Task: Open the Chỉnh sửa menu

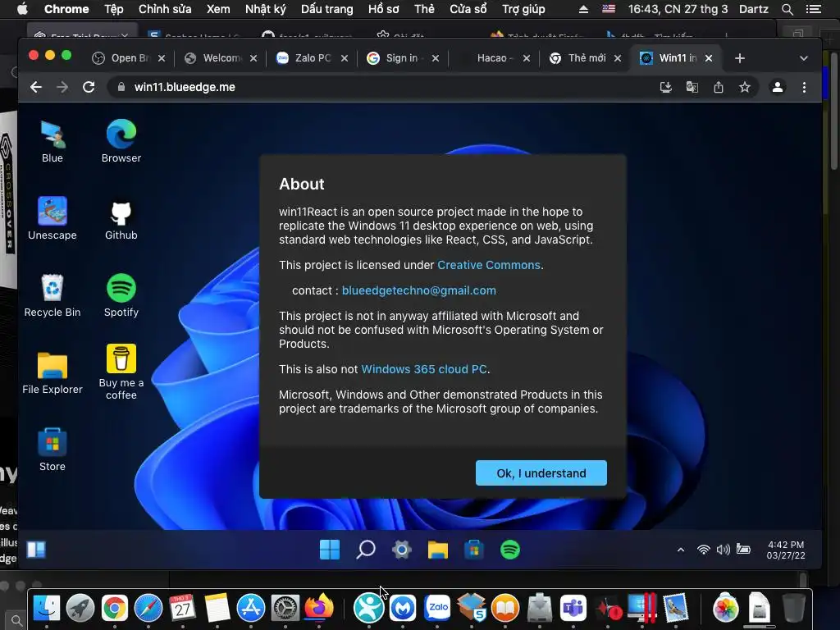Action: 164,9
